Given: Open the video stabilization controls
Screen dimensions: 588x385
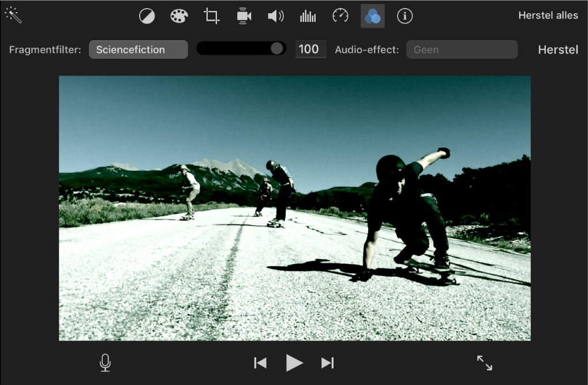Looking at the screenshot, I should (243, 16).
